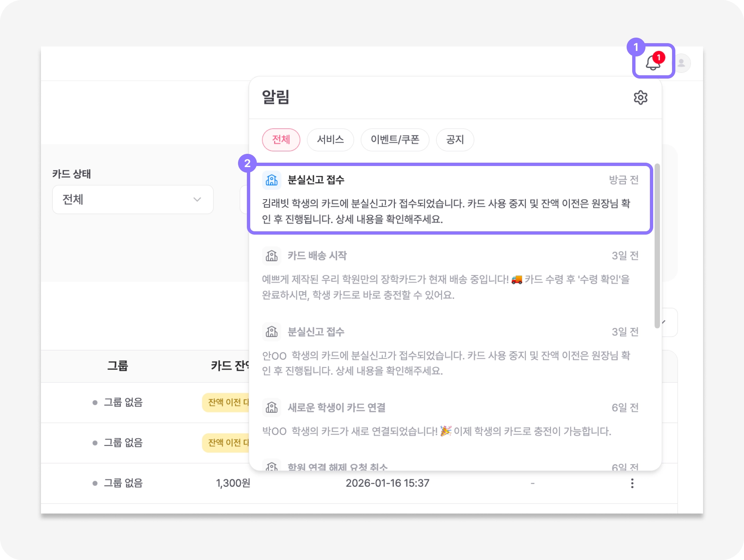Click the building icon beside 새로운 학생이 카드 연결
This screenshot has width=744, height=560.
(272, 408)
